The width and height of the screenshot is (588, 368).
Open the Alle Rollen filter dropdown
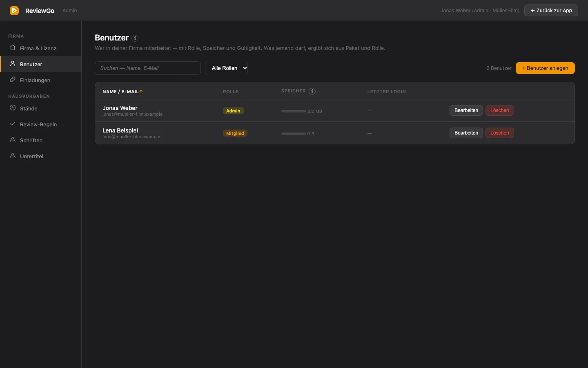[226, 68]
